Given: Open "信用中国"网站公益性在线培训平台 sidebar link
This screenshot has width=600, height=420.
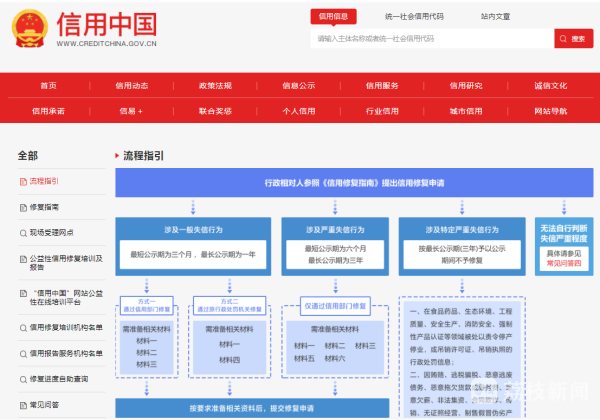Looking at the screenshot, I should (64, 296).
